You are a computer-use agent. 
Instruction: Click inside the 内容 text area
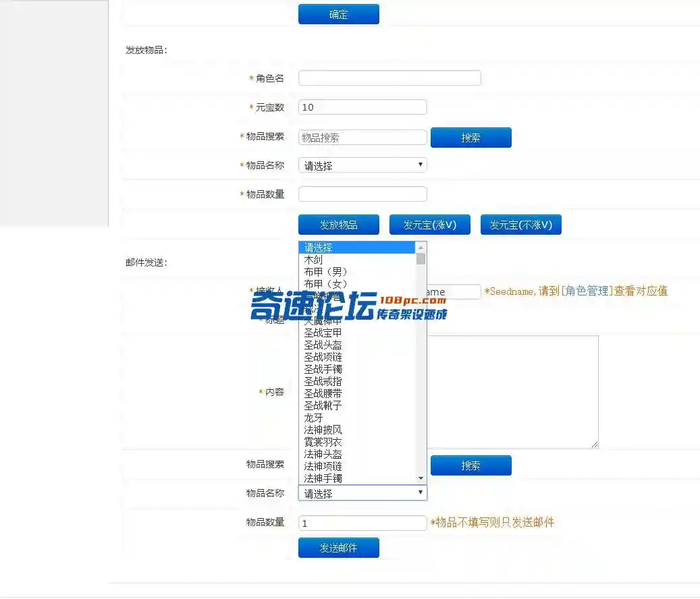[x=512, y=392]
